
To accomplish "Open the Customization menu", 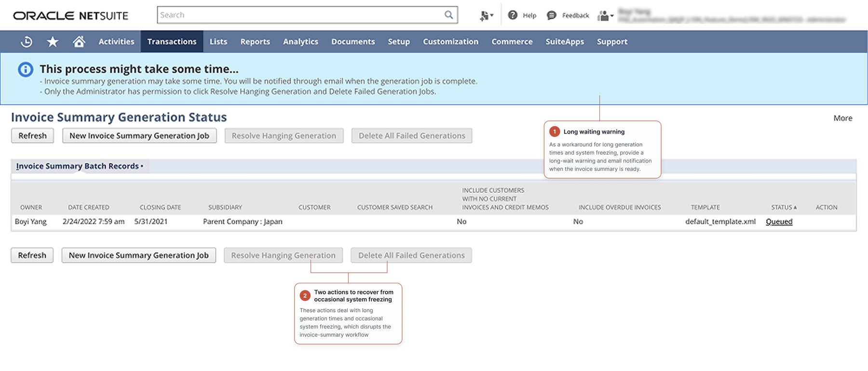I will [451, 42].
